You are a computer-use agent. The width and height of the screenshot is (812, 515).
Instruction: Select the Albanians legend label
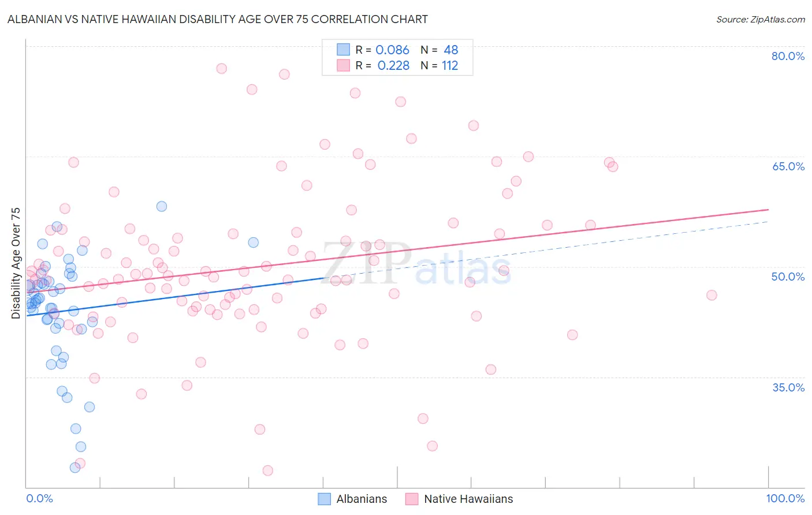click(x=362, y=499)
